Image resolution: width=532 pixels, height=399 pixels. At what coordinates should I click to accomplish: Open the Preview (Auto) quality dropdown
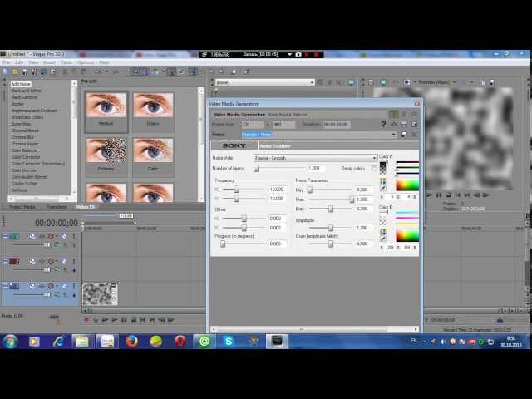pos(454,82)
